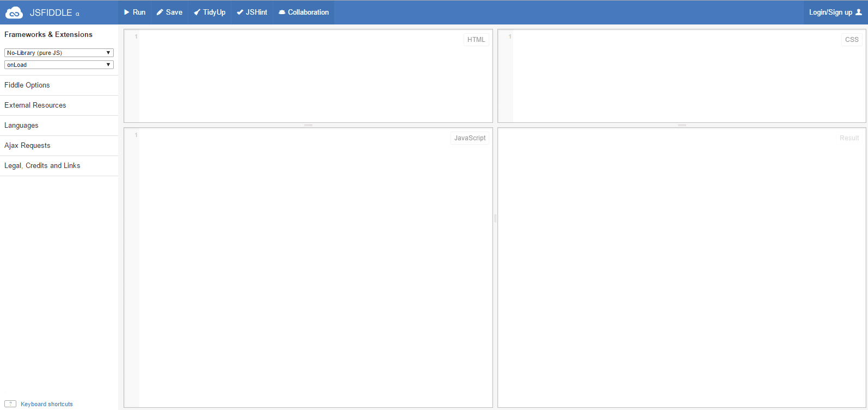
Task: Open the onLoad wrap dropdown
Action: point(59,65)
